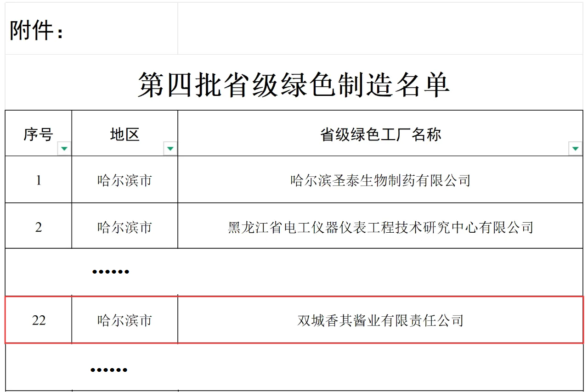Viewport: 588px width, 392px height.
Task: Select the title 第四批省级绿色制造名单
Action: click(x=294, y=84)
